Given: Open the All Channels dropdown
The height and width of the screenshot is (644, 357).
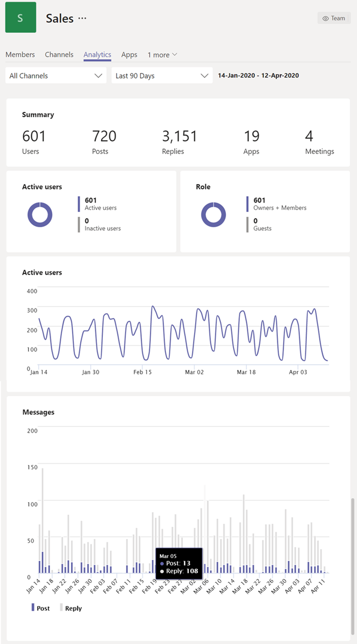Looking at the screenshot, I should [x=56, y=75].
